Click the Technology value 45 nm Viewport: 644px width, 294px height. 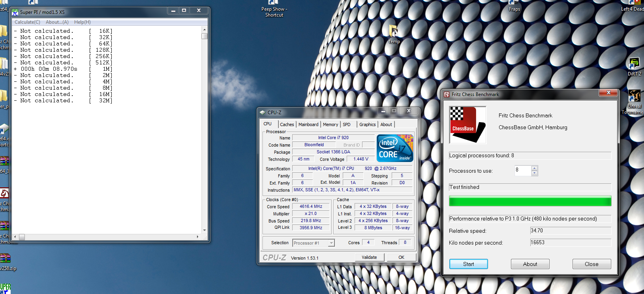(304, 159)
